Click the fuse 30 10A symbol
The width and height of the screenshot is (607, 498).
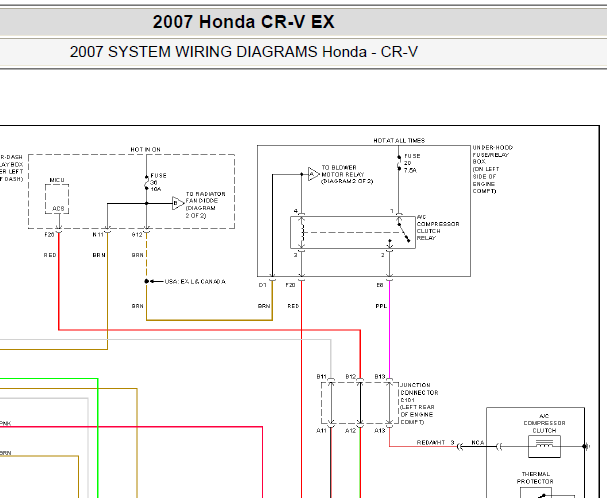tap(147, 182)
